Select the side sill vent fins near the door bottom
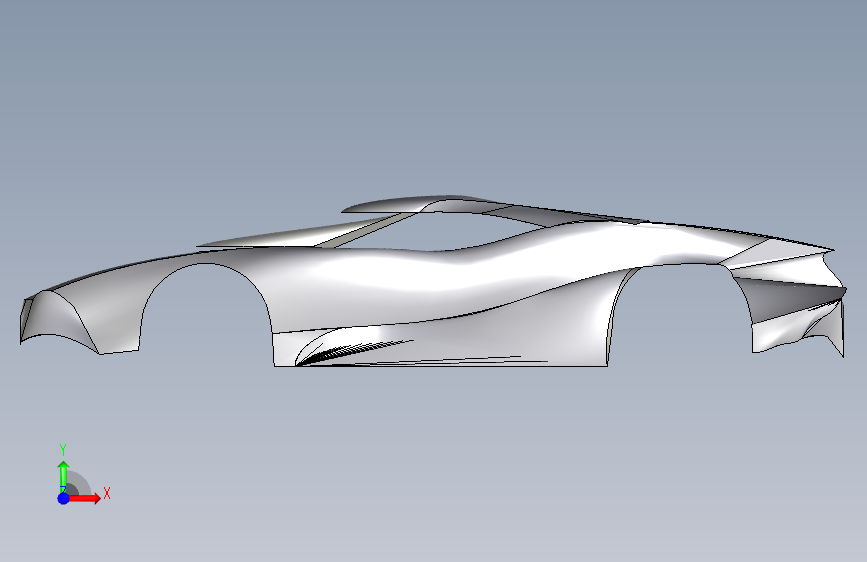 (x=354, y=352)
